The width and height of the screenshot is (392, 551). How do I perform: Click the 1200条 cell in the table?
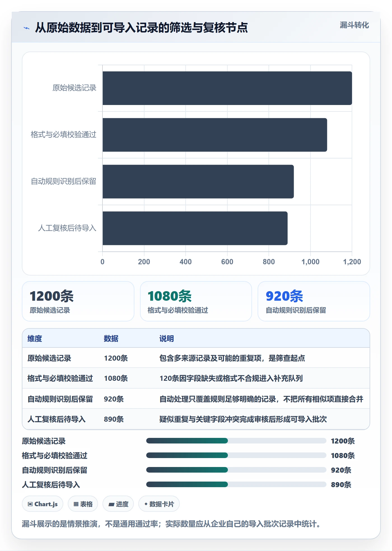point(116,358)
